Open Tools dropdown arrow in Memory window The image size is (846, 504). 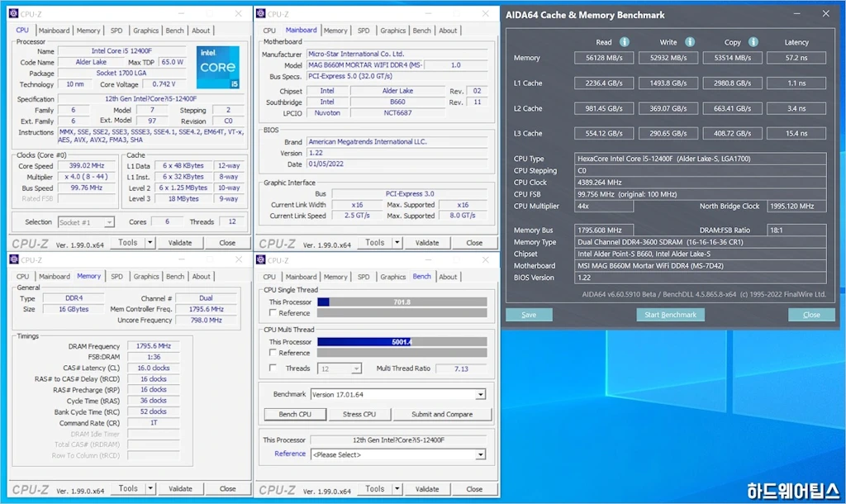(x=150, y=489)
